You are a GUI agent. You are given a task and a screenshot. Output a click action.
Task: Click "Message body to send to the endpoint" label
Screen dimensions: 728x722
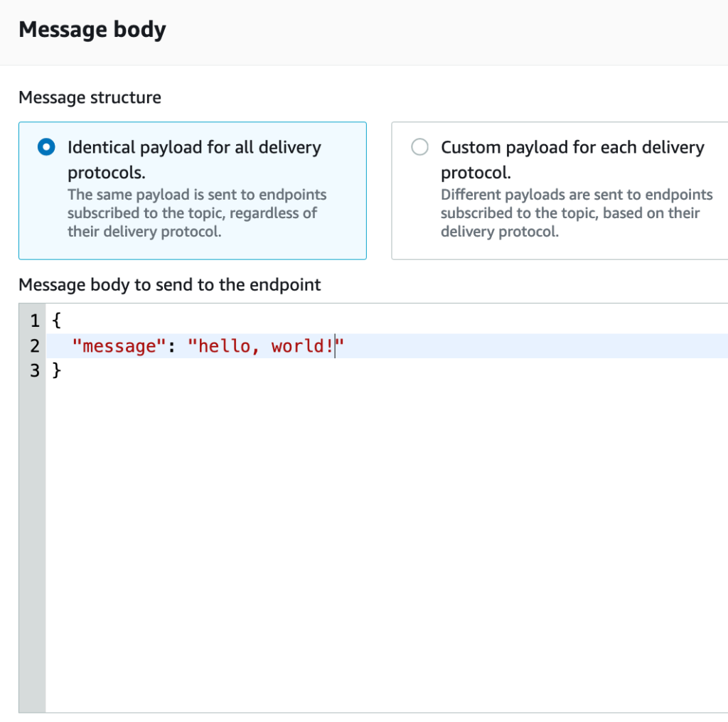pyautogui.click(x=170, y=284)
